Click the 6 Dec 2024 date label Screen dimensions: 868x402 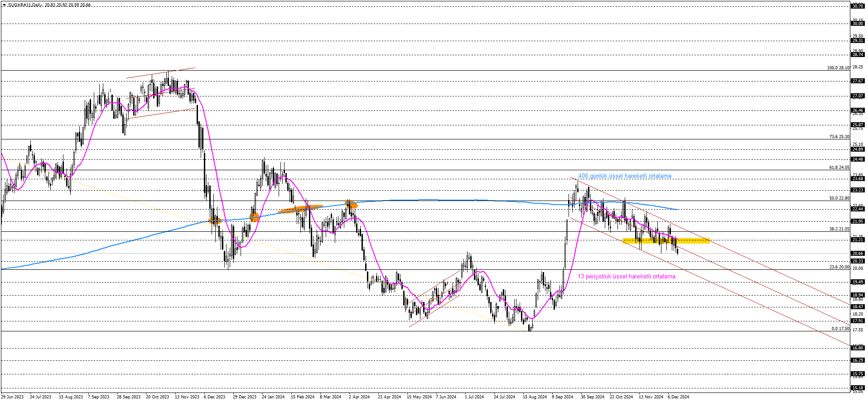678,397
